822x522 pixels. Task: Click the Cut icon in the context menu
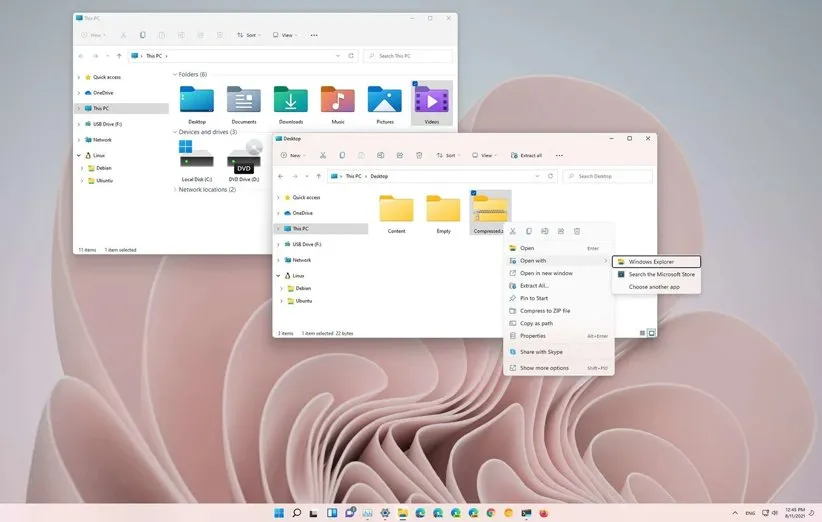(513, 231)
